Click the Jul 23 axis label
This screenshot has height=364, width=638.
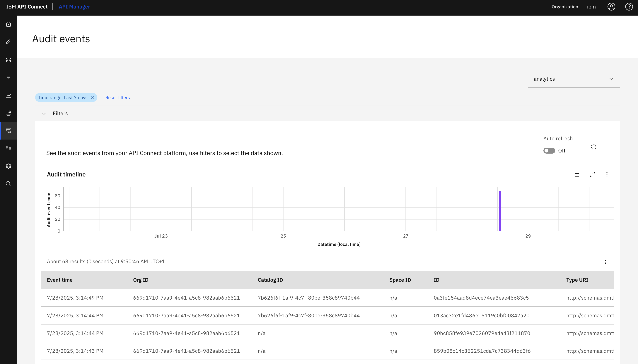[161, 236]
